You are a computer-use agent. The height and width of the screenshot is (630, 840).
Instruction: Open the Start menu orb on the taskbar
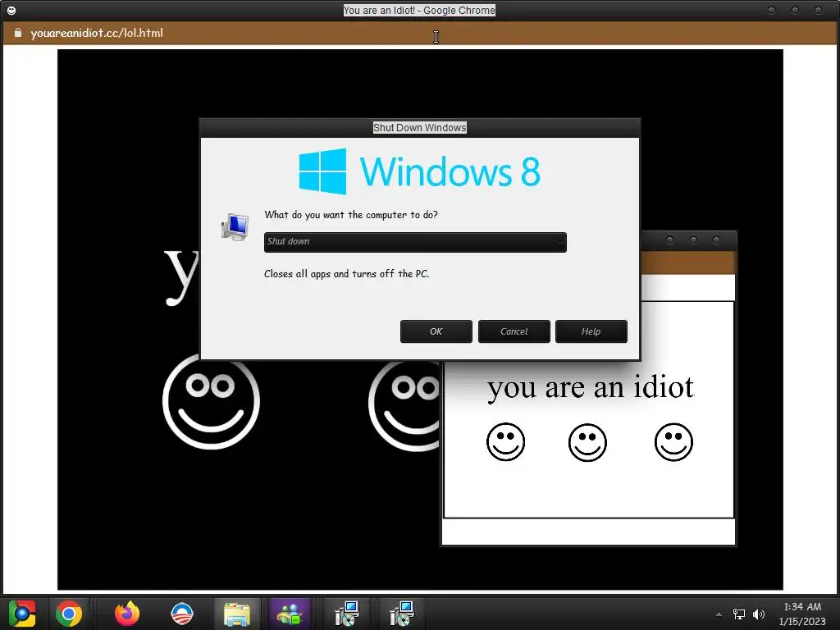(22, 614)
